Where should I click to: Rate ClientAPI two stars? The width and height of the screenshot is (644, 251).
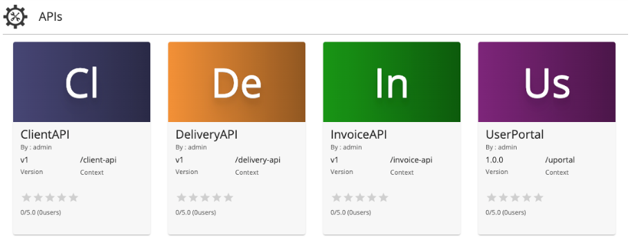(x=38, y=198)
